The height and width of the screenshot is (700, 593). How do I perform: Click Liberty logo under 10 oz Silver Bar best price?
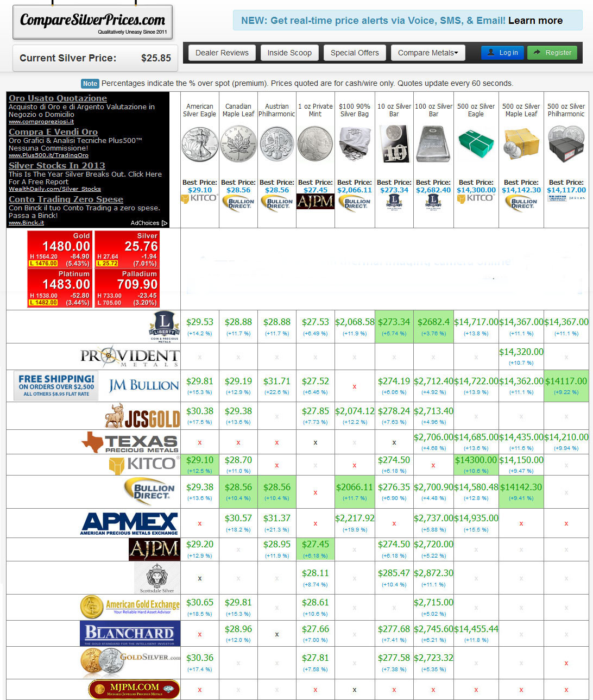click(x=394, y=202)
